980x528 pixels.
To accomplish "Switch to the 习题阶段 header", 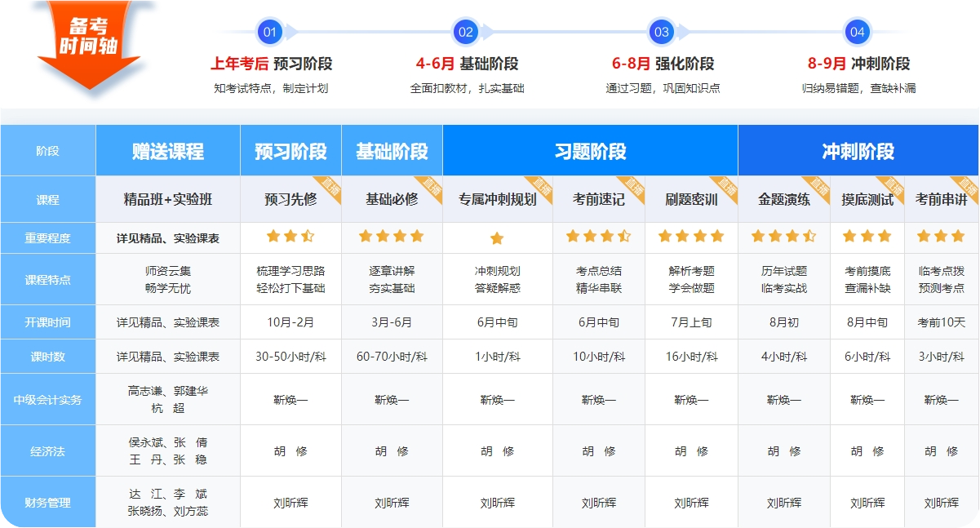I will click(590, 151).
